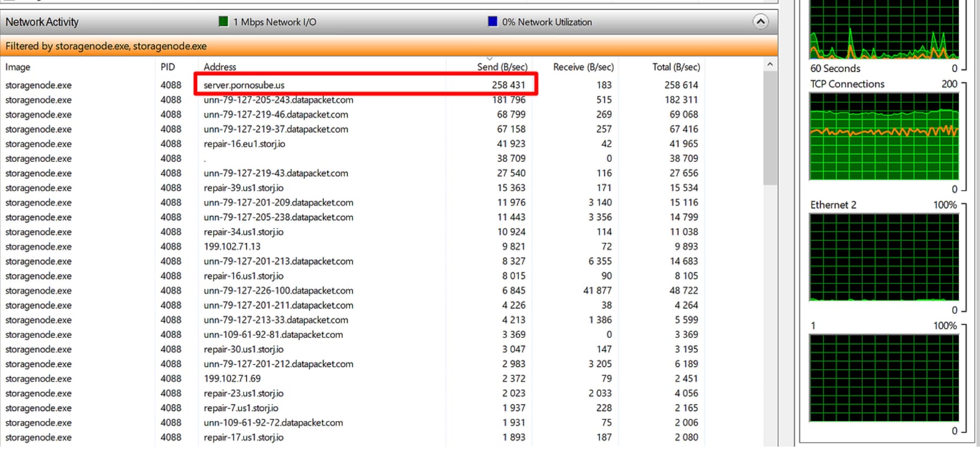Select the 199.102.71.13 address row
Viewport: 980px width, 451px height.
pos(353,246)
